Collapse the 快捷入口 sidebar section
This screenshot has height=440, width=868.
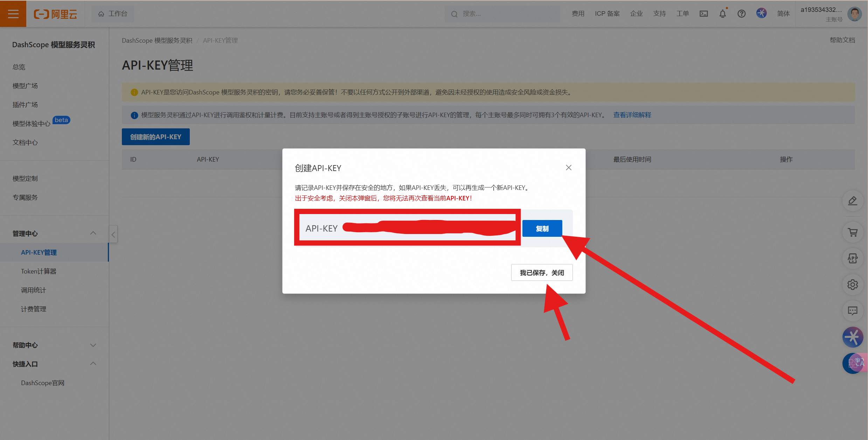pos(93,364)
